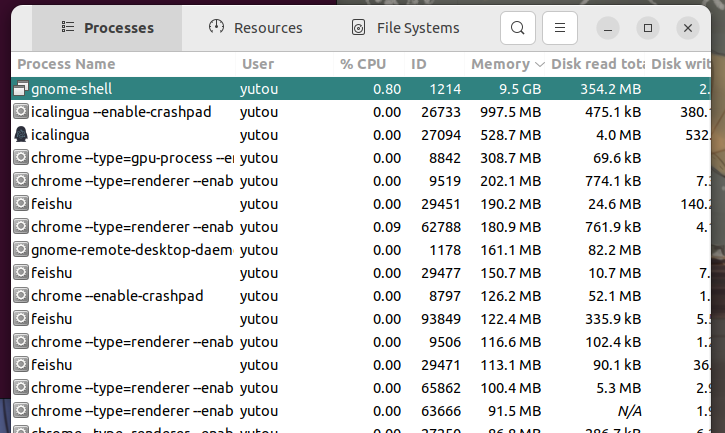Click memory value 997.5 MB
Screen dimensions: 725x433
tap(510, 112)
